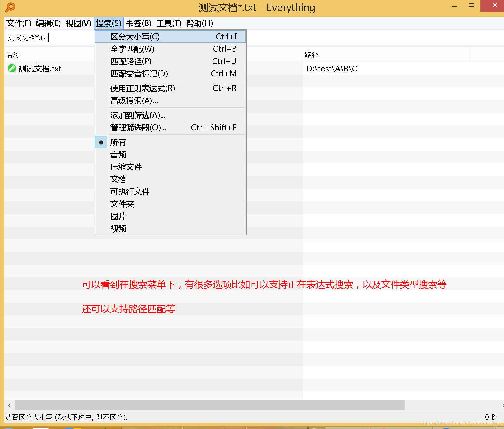Viewport: 504px width, 429px height.
Task: Select the 可执行文件 filter
Action: click(170, 192)
